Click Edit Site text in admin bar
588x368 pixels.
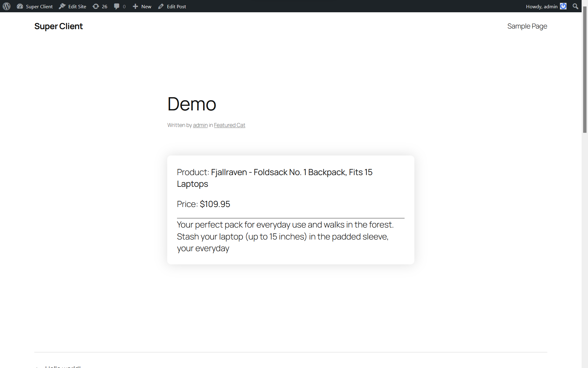[77, 6]
